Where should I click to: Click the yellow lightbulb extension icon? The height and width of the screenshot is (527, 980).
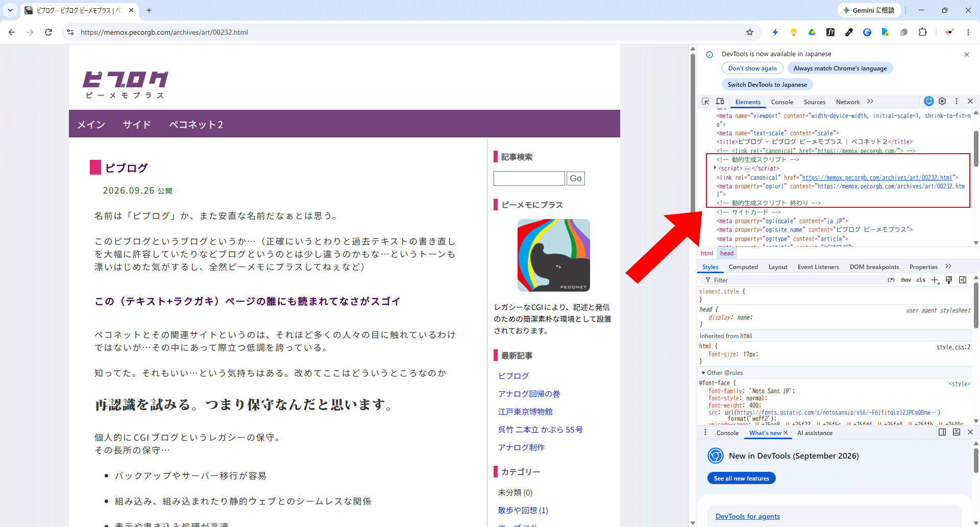click(x=794, y=32)
